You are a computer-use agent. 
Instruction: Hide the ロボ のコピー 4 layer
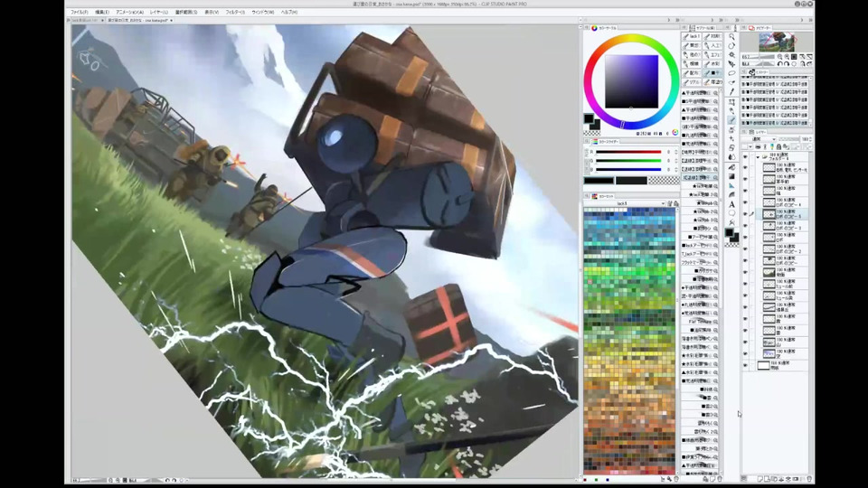point(744,202)
